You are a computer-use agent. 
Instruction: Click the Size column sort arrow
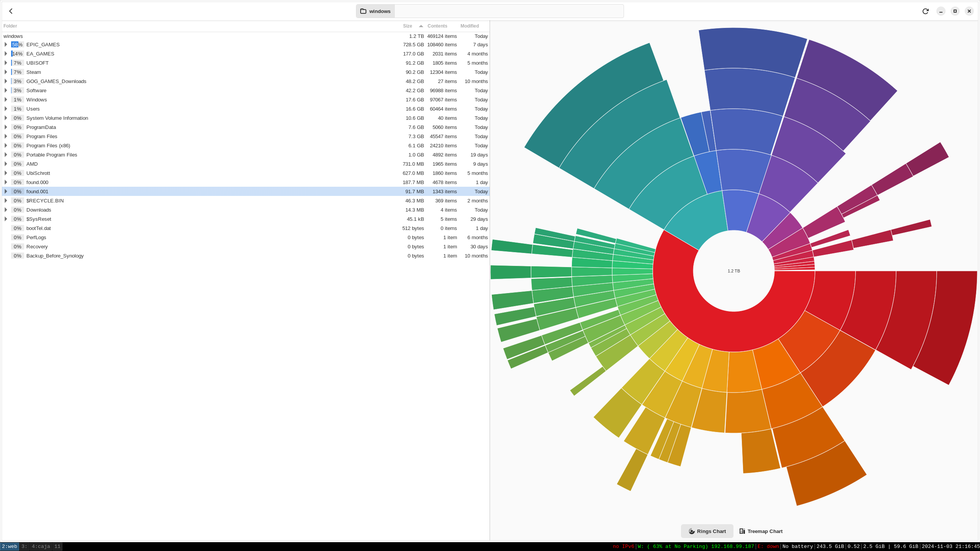click(421, 26)
